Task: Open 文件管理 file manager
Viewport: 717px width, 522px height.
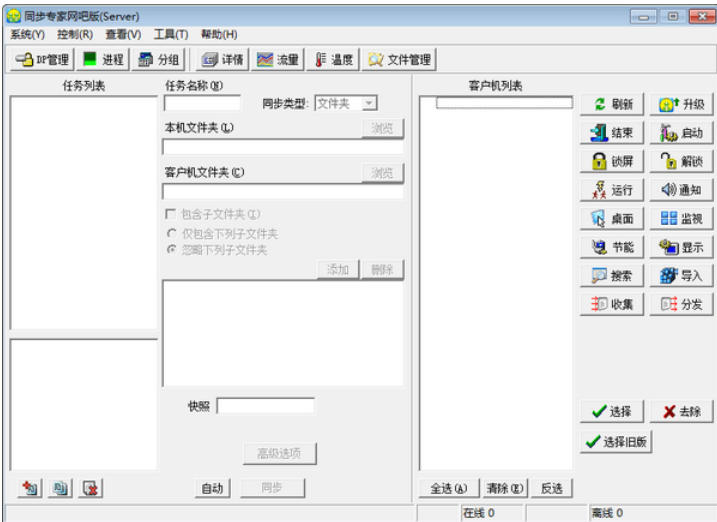Action: click(x=399, y=60)
